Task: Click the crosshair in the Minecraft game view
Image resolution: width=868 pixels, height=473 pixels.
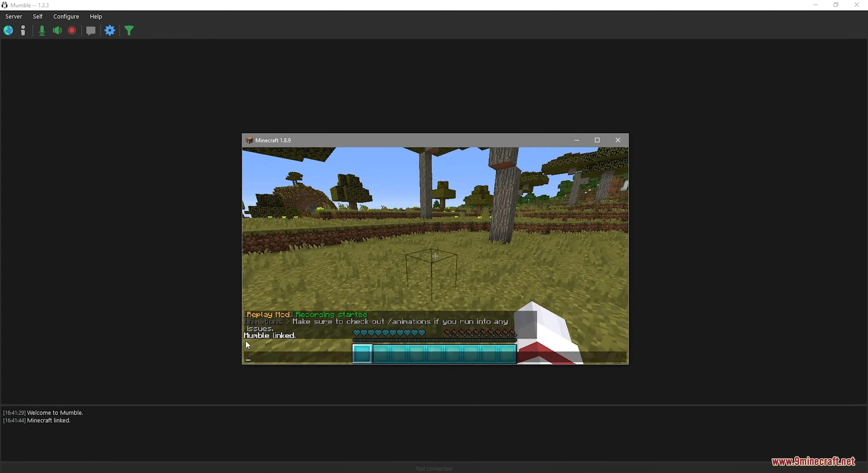Action: tap(435, 256)
